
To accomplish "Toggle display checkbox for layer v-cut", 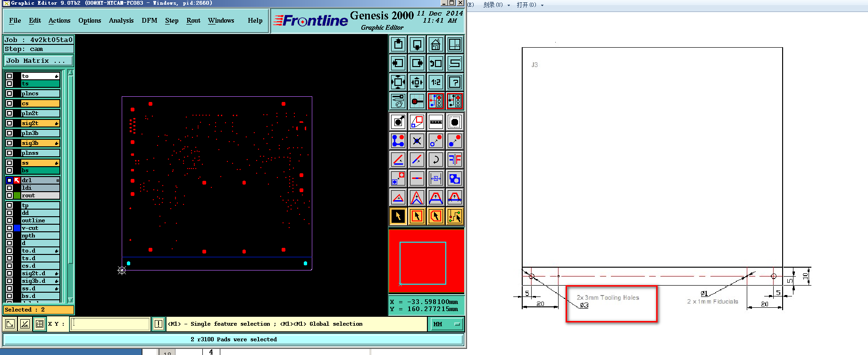I will pos(9,228).
